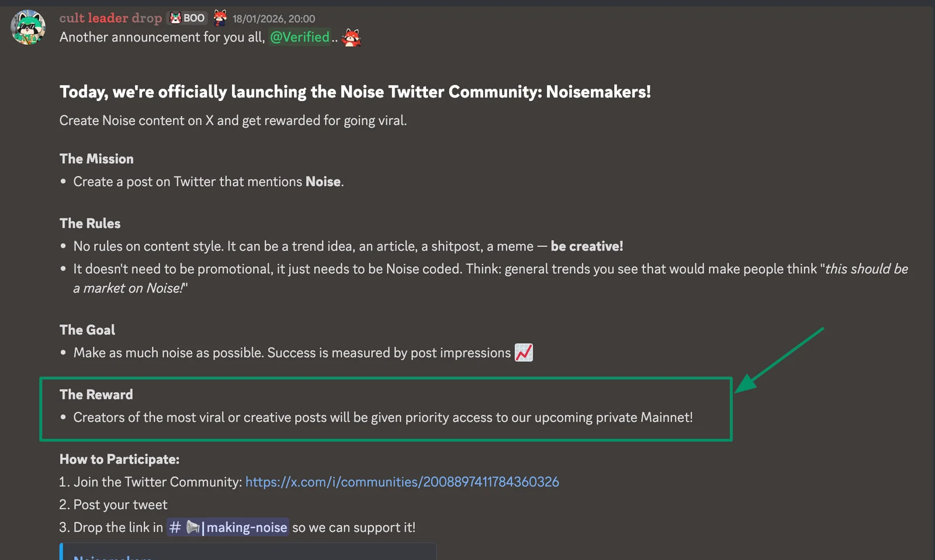This screenshot has width=935, height=560.
Task: Open the @Verified role mention
Action: (299, 37)
